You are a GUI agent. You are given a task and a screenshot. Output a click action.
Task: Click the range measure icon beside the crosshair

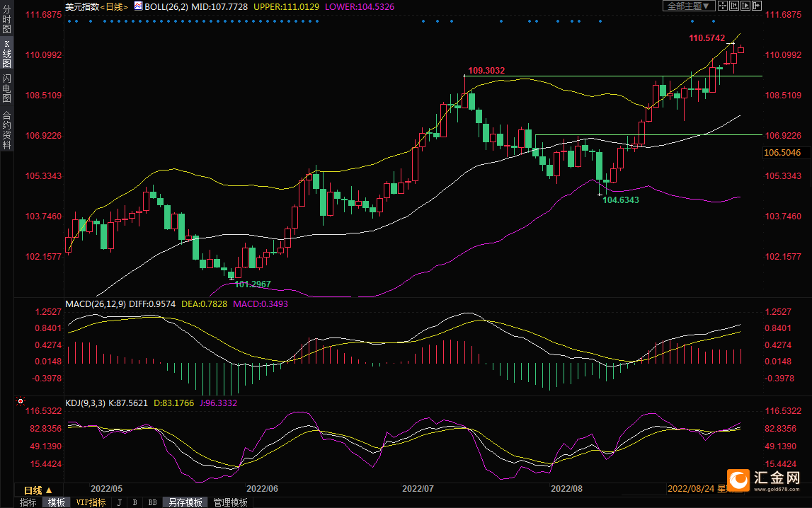coord(734,6)
